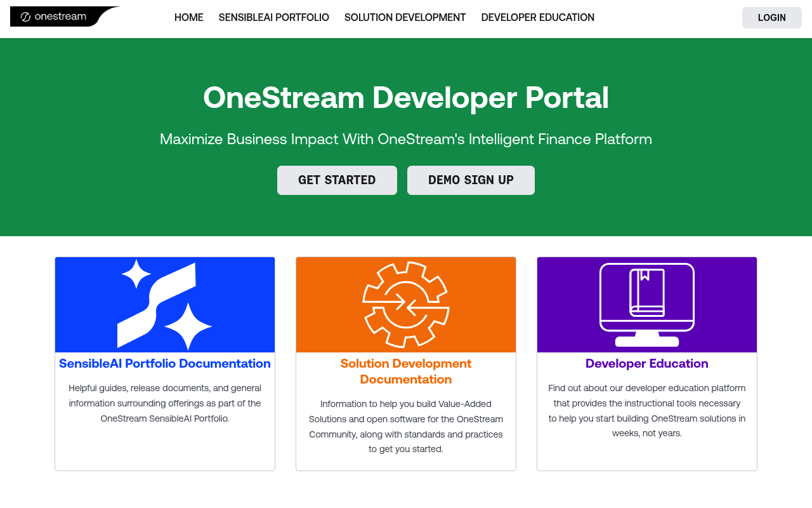Screen dimensions: 812x508
Task: Click the 'OneStream Developer Portal' heading
Action: point(406,98)
